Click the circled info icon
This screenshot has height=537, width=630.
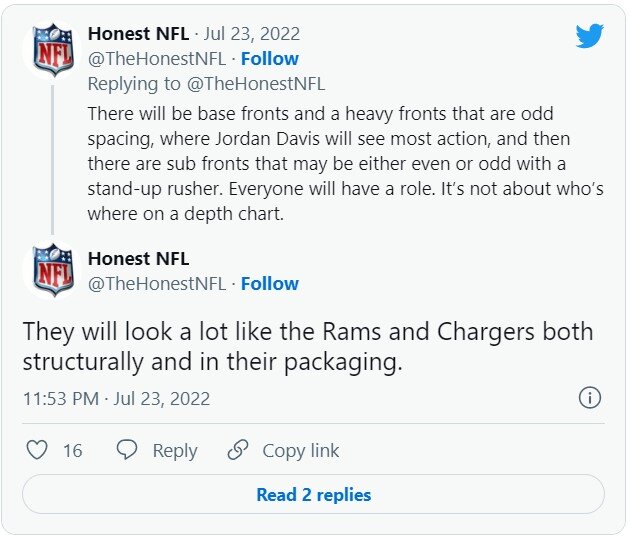[x=590, y=398]
